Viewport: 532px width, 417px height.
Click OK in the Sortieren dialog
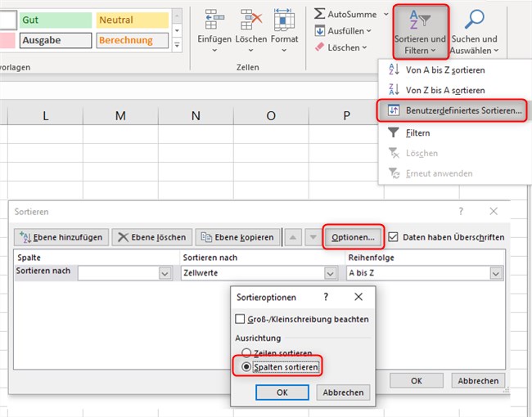(x=417, y=381)
